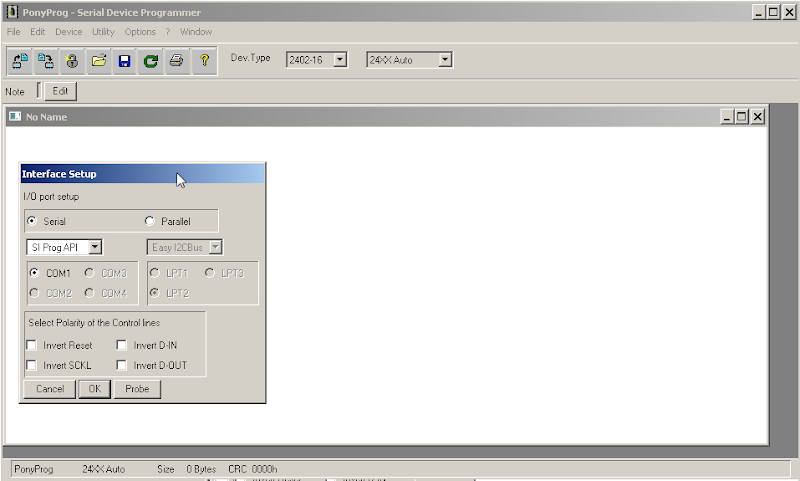Screen dimensions: 800x481
Task: Click the No Name document window icon
Action: click(x=15, y=116)
